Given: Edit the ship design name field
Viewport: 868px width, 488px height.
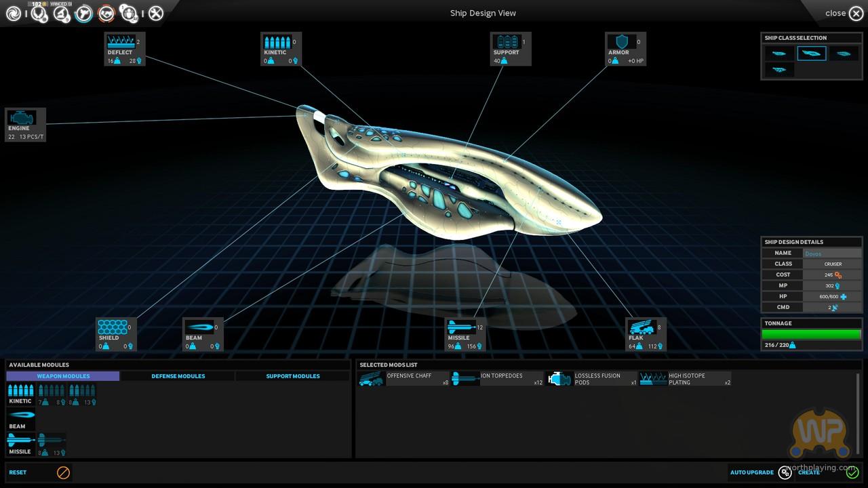Looking at the screenshot, I should coord(831,253).
